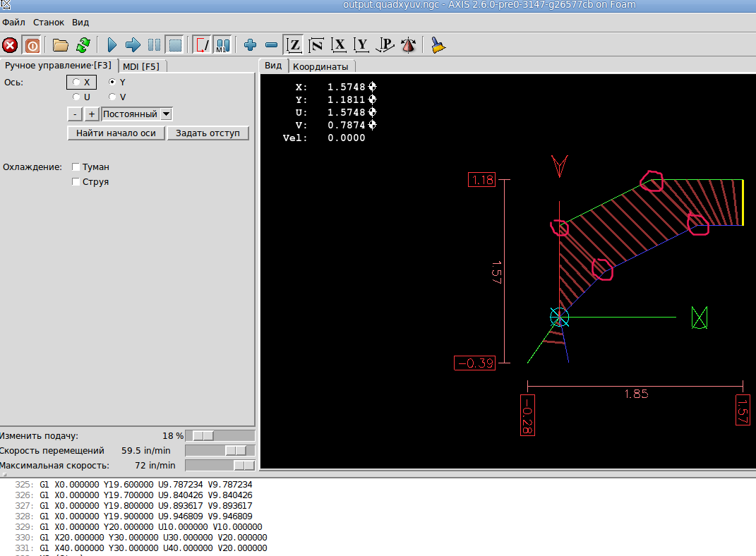Zoom in with the plus icon

point(250,46)
